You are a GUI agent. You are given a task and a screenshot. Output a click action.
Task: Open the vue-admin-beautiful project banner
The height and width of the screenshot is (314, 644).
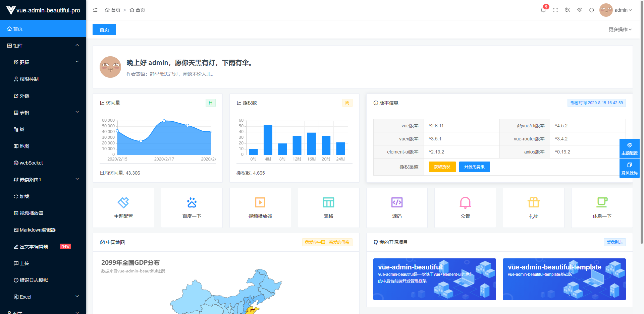pyautogui.click(x=434, y=279)
